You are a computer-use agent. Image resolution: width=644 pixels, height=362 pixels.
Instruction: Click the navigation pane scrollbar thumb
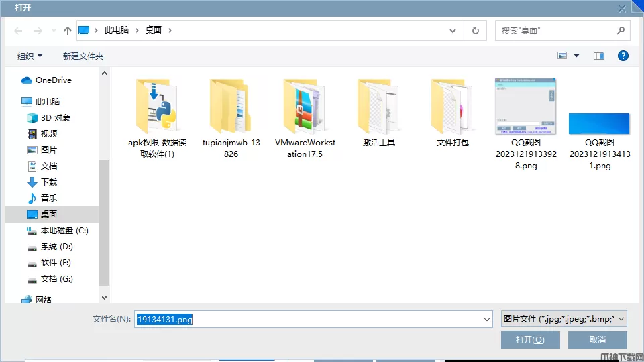tap(105, 223)
